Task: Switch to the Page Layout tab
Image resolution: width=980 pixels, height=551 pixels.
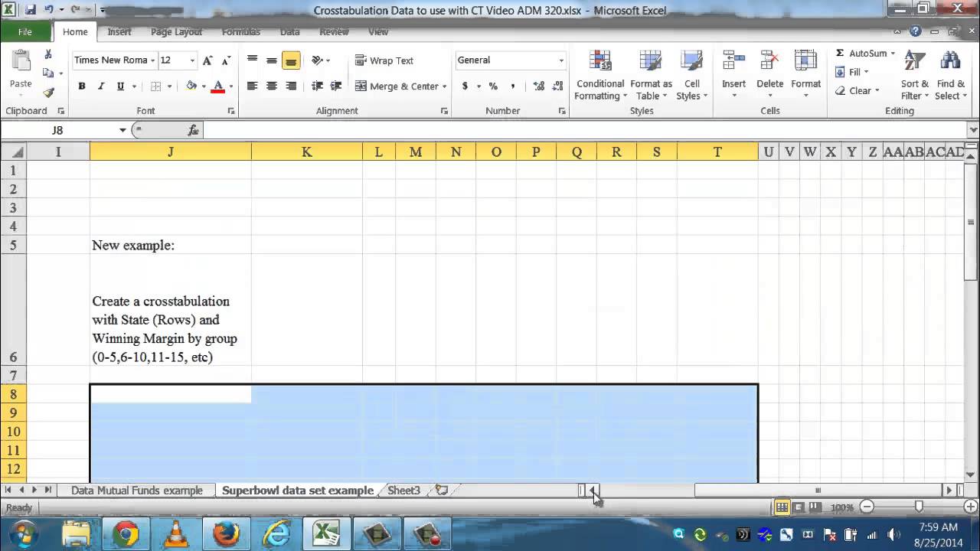Action: click(176, 32)
